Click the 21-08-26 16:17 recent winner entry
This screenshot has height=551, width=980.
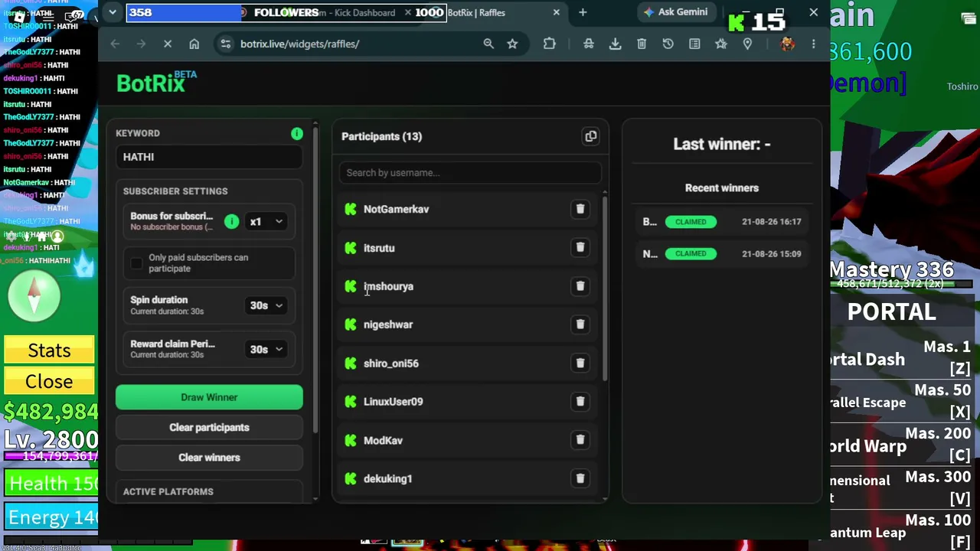722,222
